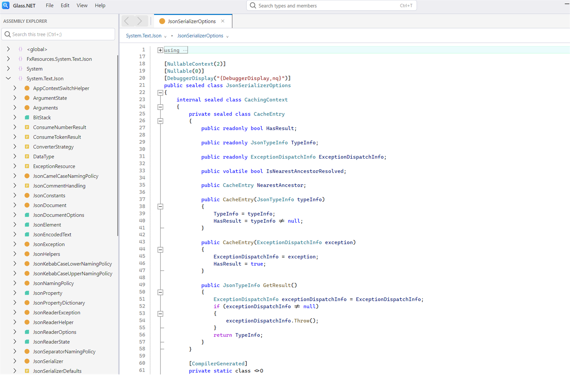Navigate forward with the right arrow button
The width and height of the screenshot is (570, 392).
[139, 21]
